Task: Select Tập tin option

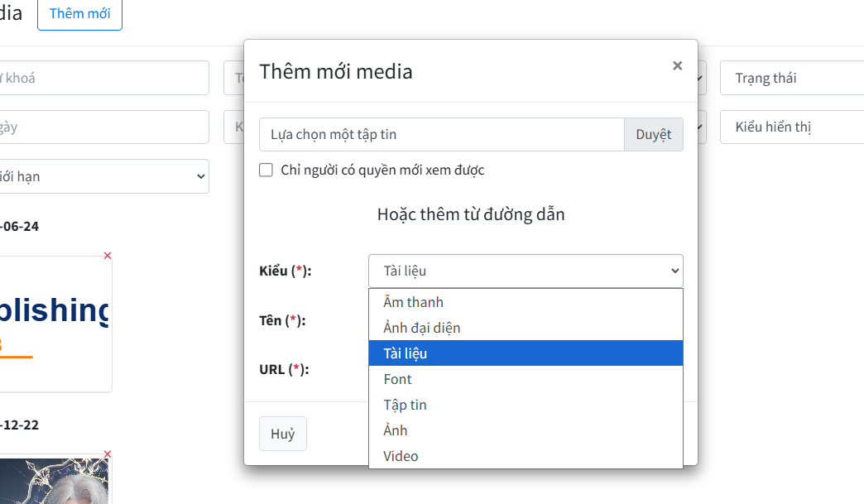Action: click(526, 405)
